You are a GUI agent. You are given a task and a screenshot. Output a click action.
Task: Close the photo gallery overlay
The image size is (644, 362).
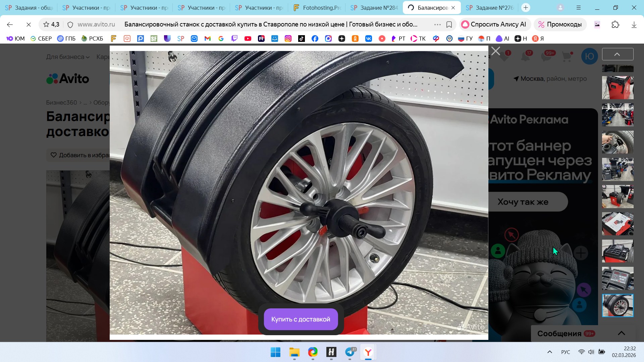pos(495,51)
